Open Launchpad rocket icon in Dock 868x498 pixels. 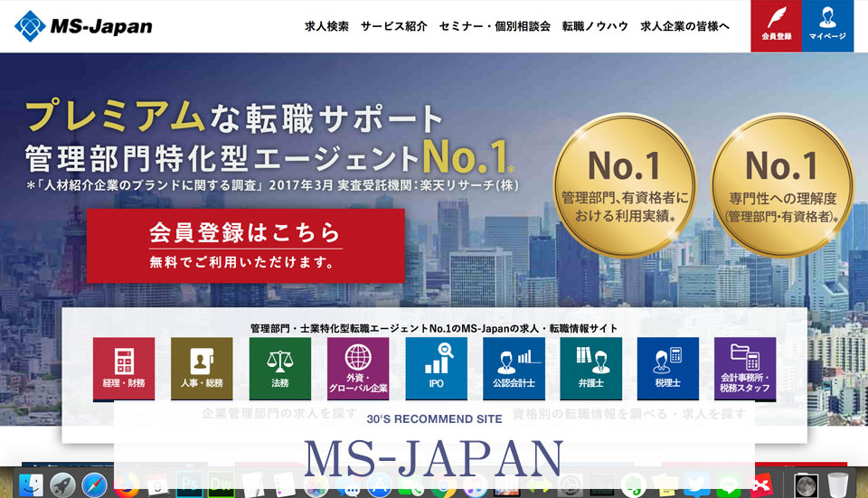tap(62, 485)
